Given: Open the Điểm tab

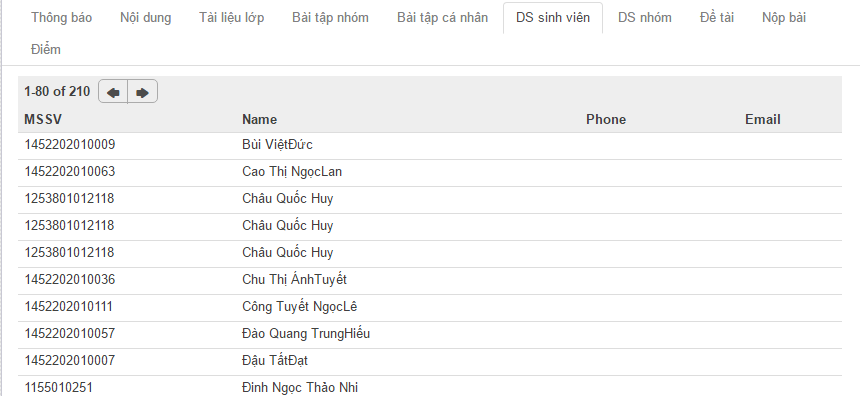Looking at the screenshot, I should click(x=46, y=49).
